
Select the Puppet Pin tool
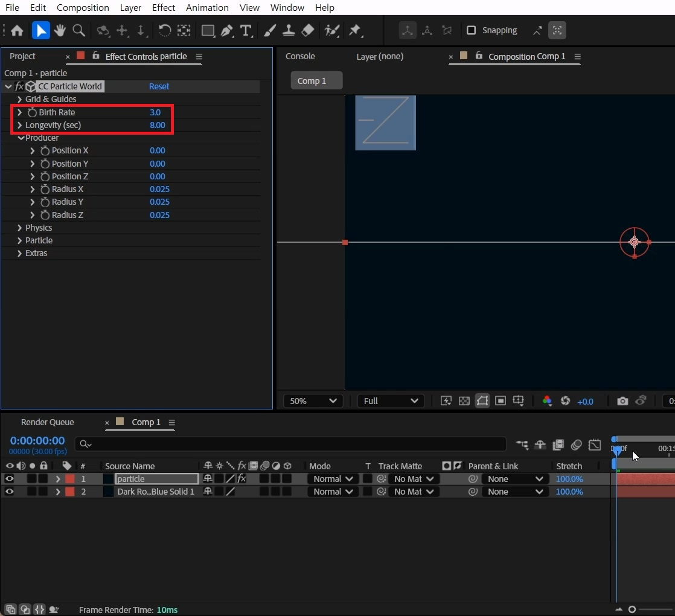pyautogui.click(x=355, y=31)
